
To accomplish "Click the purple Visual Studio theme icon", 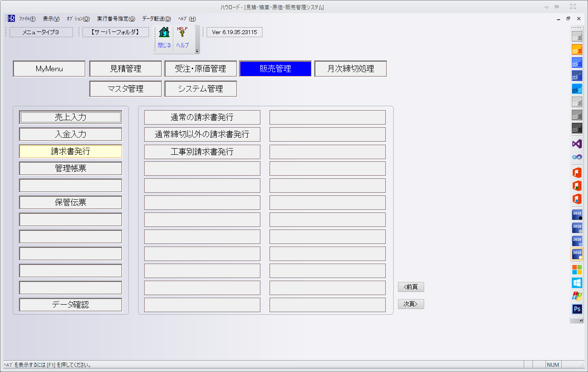I will (577, 143).
